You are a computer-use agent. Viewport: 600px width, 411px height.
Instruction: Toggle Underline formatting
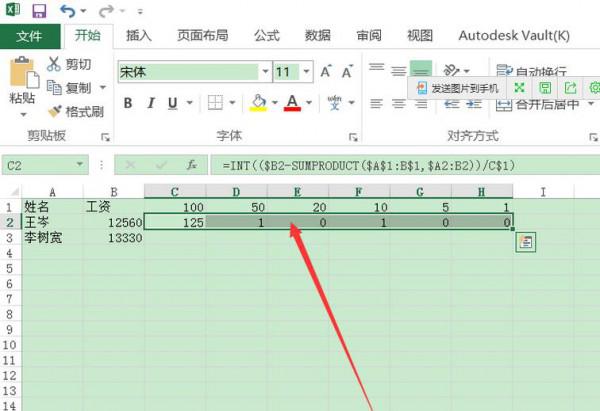pos(173,103)
